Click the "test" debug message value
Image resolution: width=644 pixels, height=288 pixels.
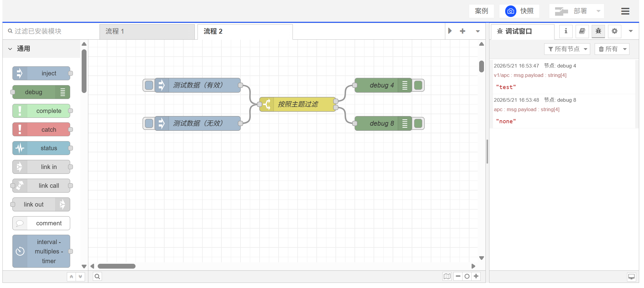pyautogui.click(x=506, y=87)
